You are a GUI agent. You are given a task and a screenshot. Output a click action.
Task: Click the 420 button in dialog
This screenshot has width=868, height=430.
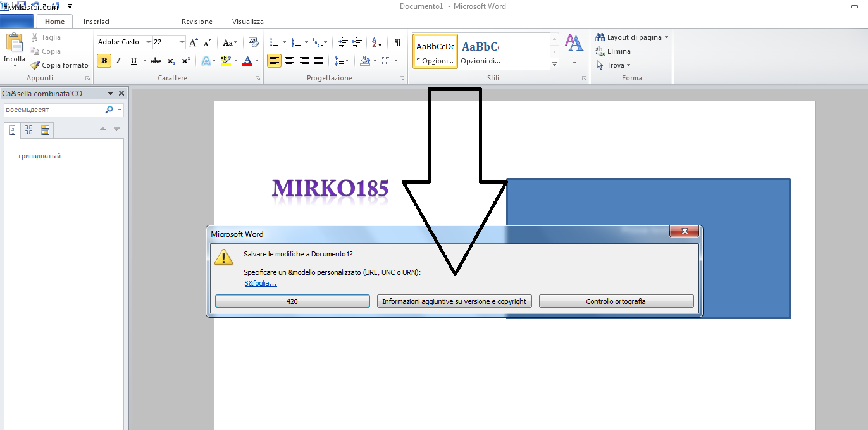tap(292, 301)
